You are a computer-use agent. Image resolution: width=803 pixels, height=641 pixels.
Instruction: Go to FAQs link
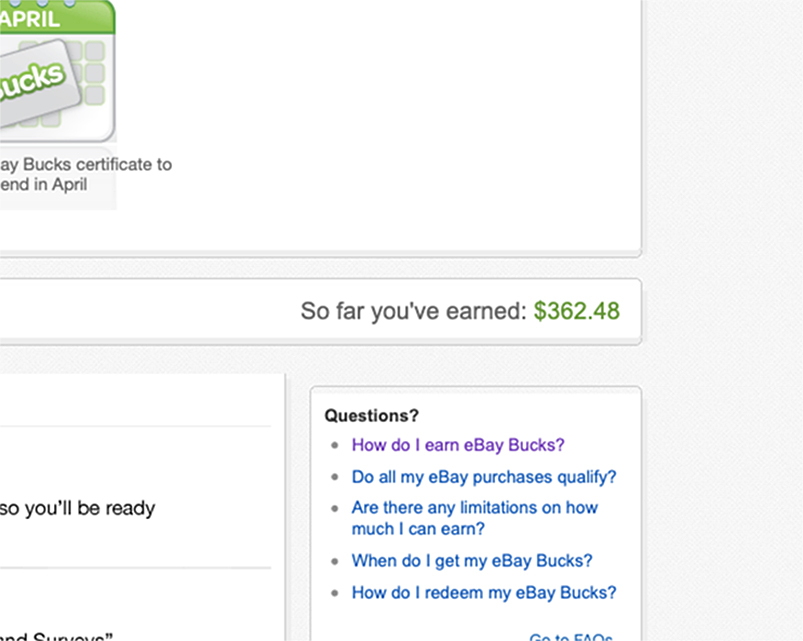pos(571,637)
